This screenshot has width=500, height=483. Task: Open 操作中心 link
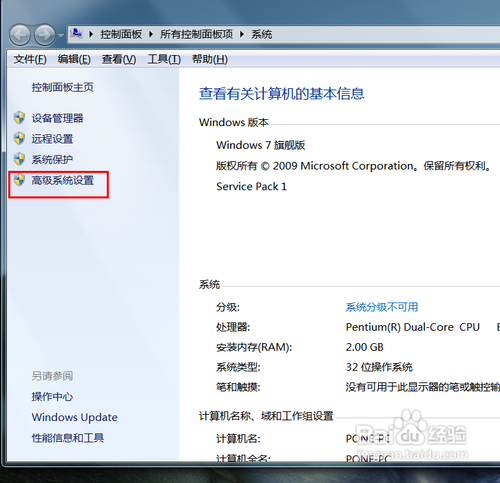coord(52,396)
